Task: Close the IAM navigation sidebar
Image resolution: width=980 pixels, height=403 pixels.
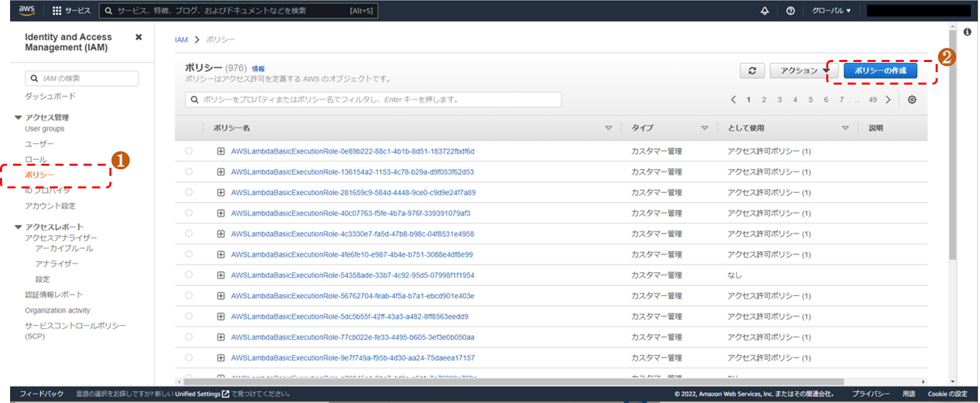Action: click(139, 37)
